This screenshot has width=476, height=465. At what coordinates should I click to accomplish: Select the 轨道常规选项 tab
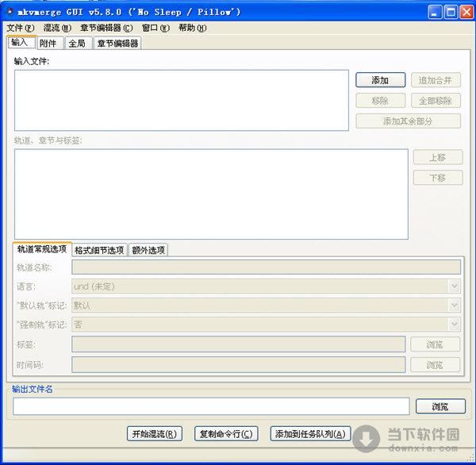42,249
